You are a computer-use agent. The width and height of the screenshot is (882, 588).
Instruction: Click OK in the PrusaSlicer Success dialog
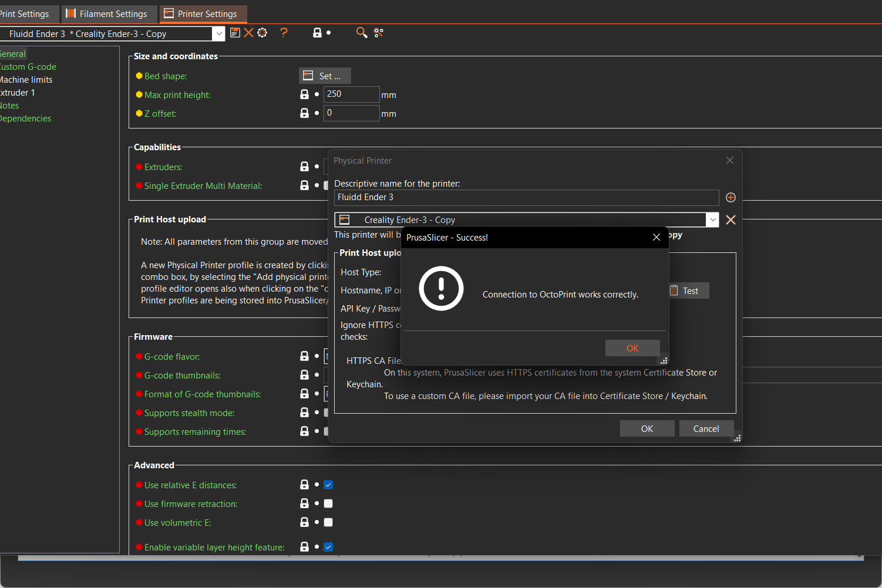click(632, 348)
